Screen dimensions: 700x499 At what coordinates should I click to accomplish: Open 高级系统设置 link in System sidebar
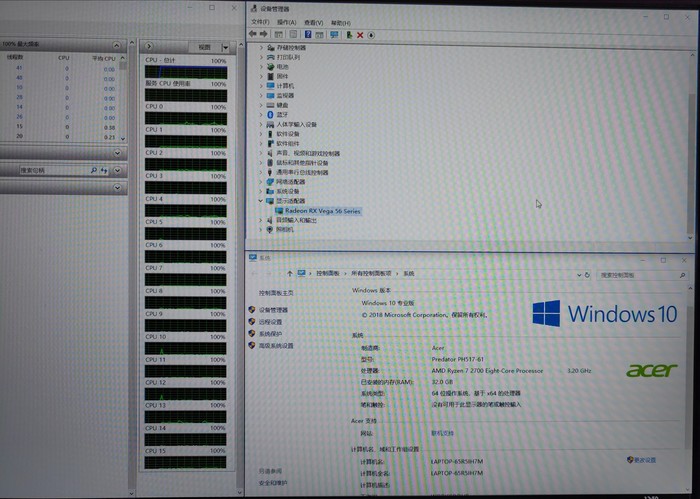[276, 346]
